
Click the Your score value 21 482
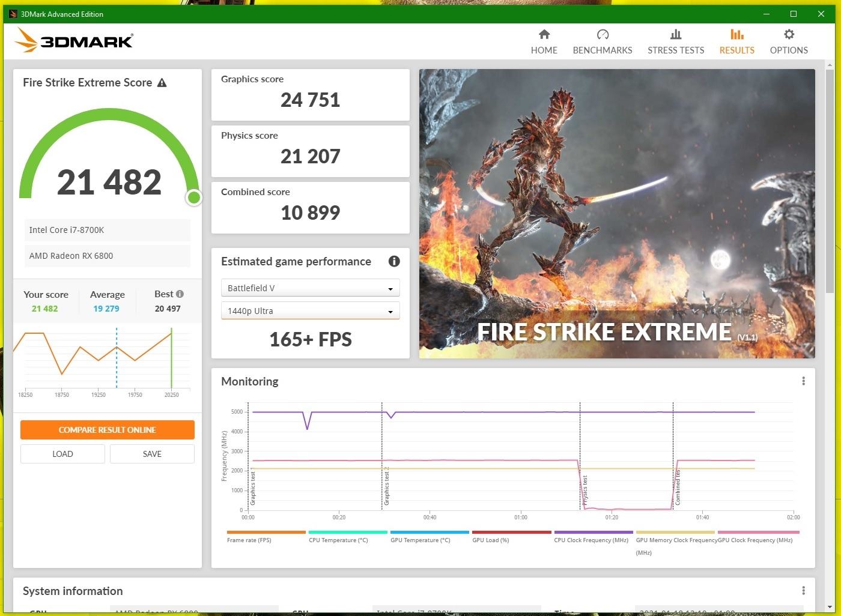click(x=45, y=309)
